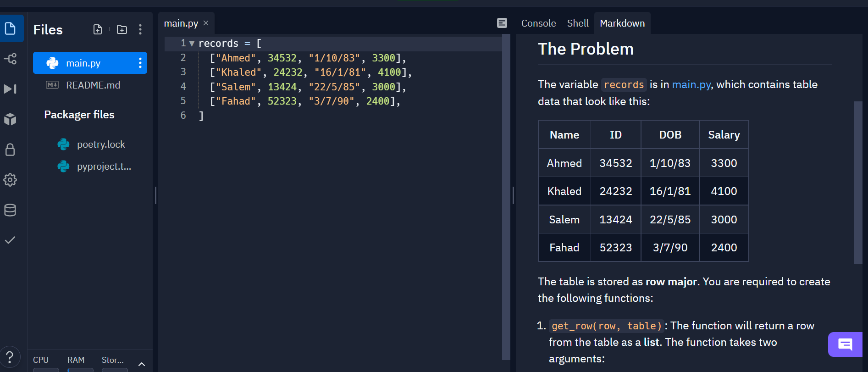The width and height of the screenshot is (868, 372).
Task: Click the table cell 34532
Action: [x=616, y=163]
